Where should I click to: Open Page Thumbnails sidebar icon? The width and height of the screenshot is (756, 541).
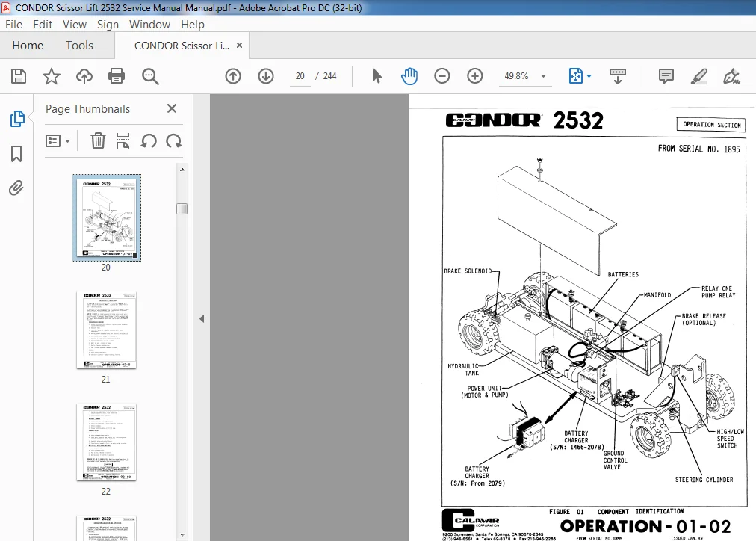tap(17, 119)
